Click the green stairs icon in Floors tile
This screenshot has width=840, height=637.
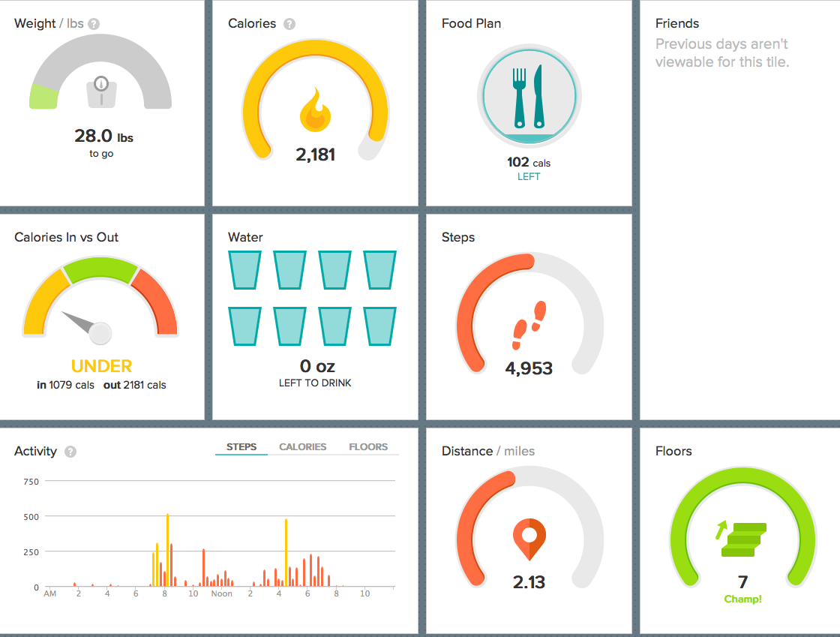(x=742, y=539)
